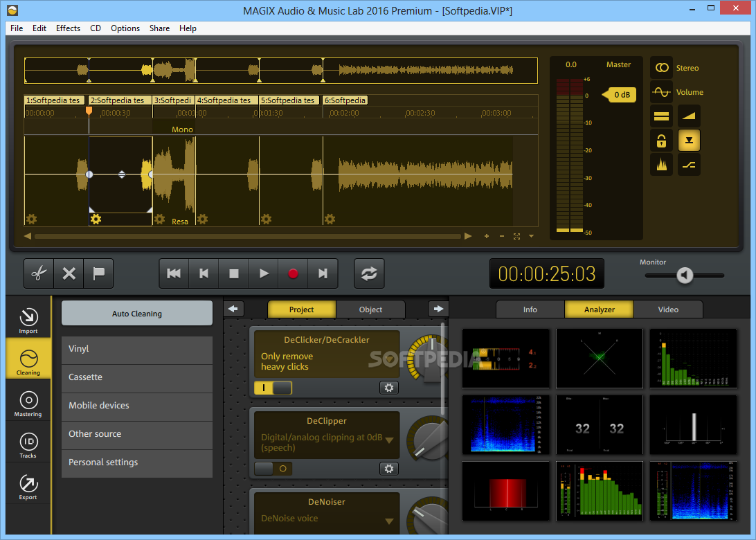756x540 pixels.
Task: Skip to the previous marker
Action: [204, 273]
